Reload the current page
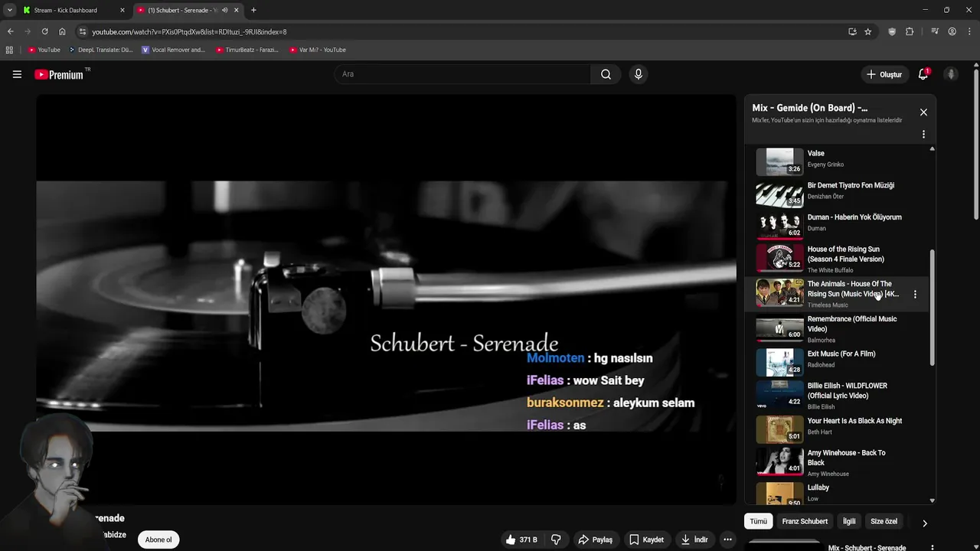This screenshot has height=551, width=980. coord(44,31)
